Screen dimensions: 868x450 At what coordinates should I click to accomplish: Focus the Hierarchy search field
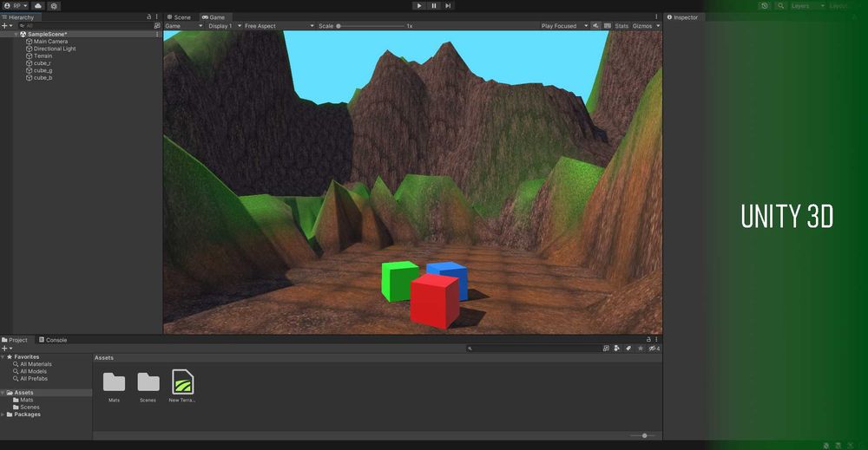click(x=85, y=25)
